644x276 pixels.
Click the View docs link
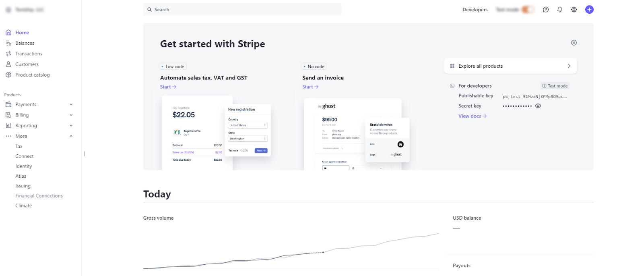[473, 116]
